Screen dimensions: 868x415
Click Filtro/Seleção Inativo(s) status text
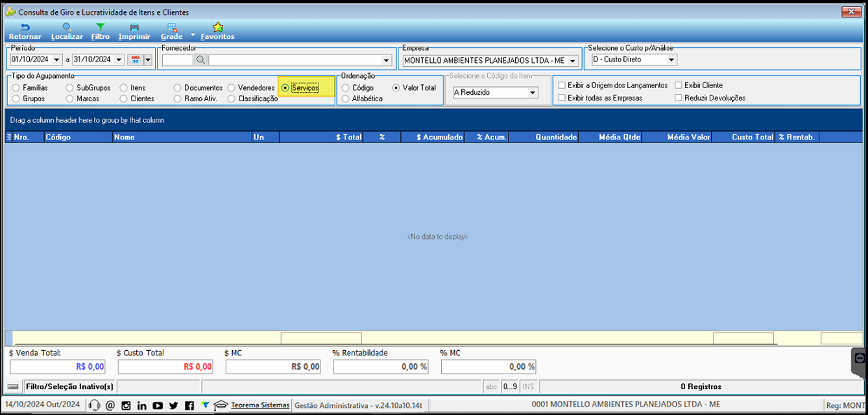point(69,386)
